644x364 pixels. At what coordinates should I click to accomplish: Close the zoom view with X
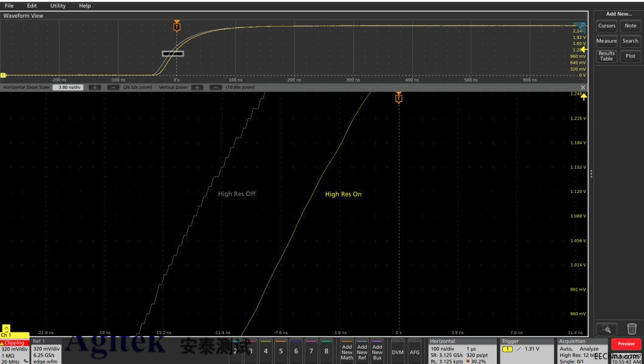point(583,87)
